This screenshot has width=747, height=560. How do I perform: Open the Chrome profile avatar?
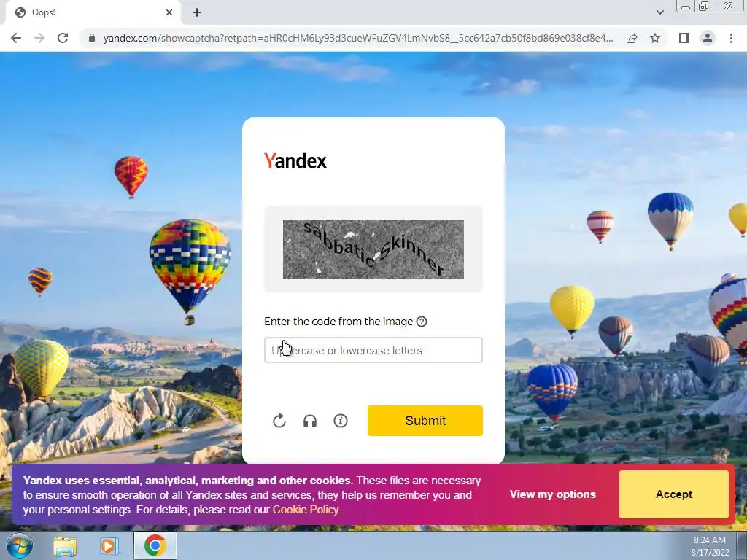(x=708, y=38)
